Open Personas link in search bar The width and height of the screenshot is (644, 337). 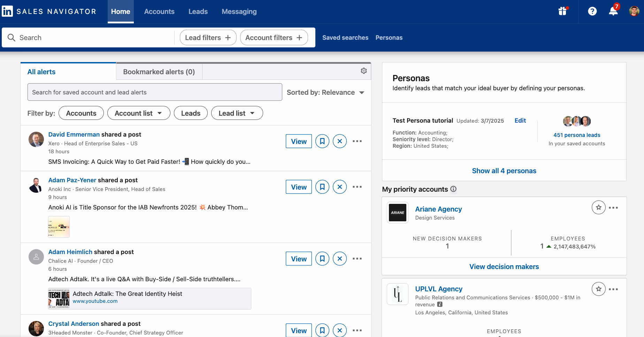[x=389, y=38]
